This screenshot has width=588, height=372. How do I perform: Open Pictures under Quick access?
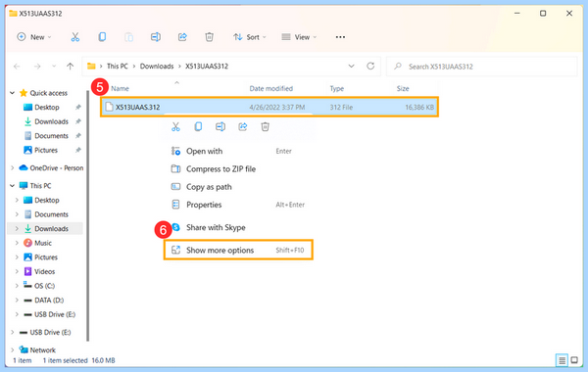(x=46, y=150)
